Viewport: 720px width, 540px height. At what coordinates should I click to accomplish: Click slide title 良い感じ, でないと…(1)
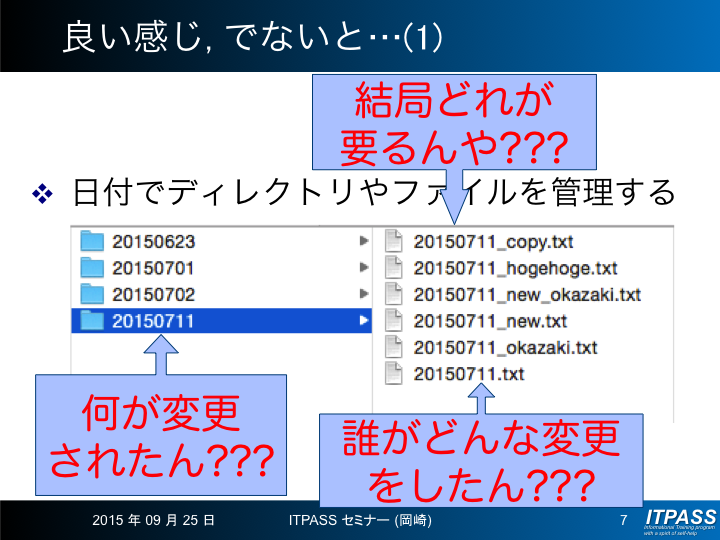pyautogui.click(x=253, y=38)
